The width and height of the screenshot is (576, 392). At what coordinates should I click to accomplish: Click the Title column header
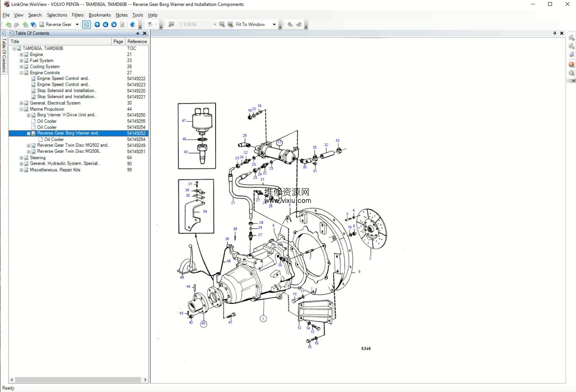(x=60, y=42)
